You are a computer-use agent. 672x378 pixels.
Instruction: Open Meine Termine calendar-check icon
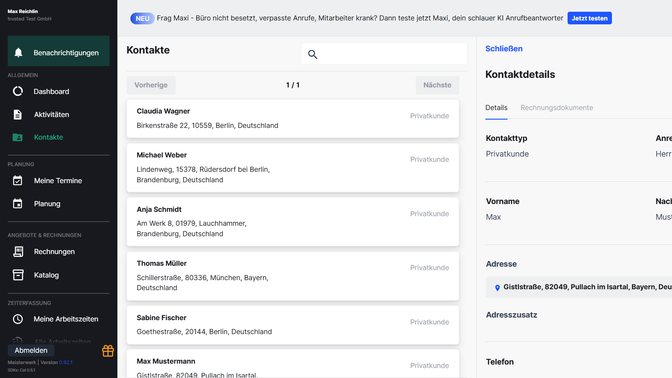click(18, 180)
